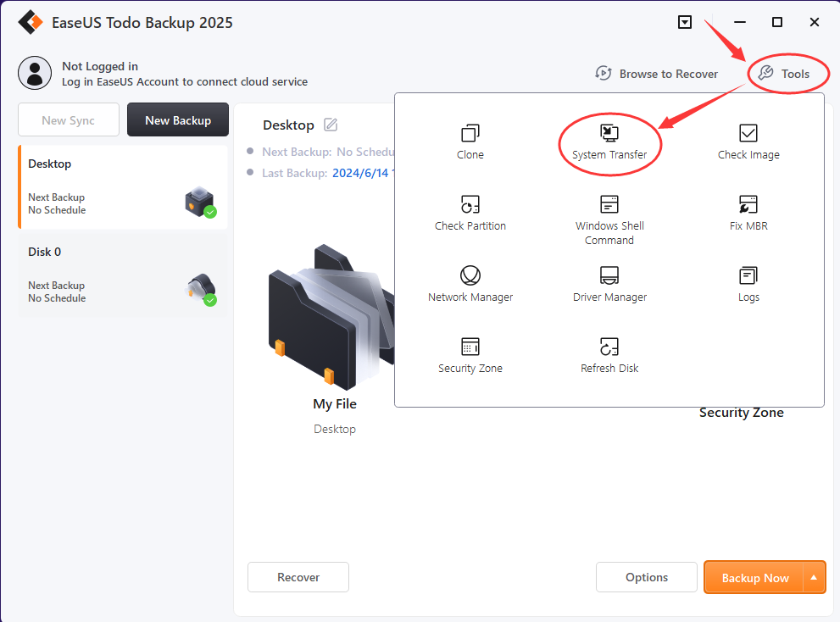This screenshot has width=840, height=622.
Task: Click the Last Backup date link
Action: pyautogui.click(x=363, y=173)
